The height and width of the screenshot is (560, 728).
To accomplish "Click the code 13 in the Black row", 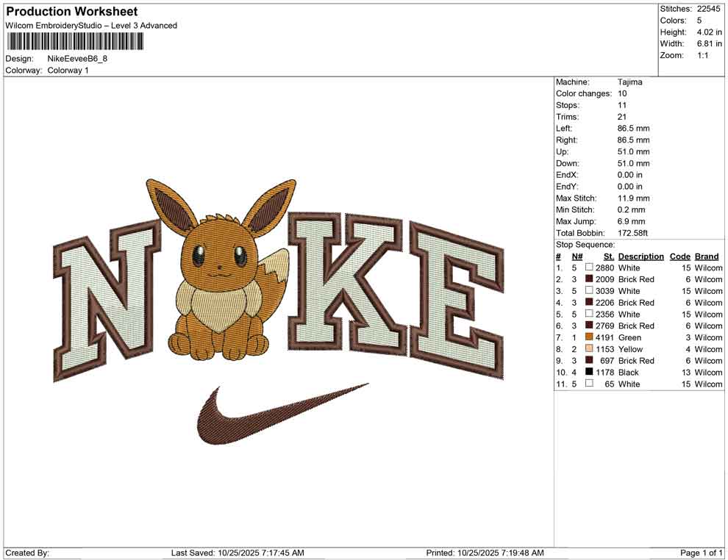I will [x=686, y=372].
